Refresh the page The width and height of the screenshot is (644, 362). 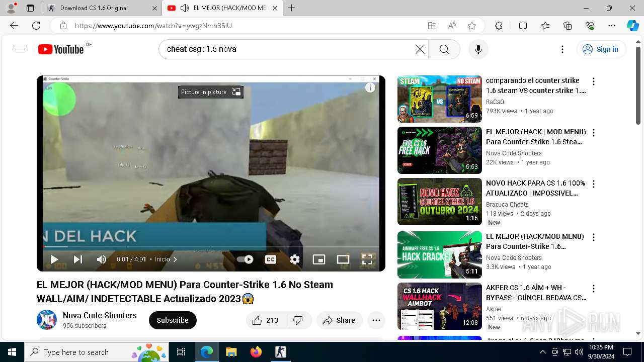pyautogui.click(x=36, y=26)
